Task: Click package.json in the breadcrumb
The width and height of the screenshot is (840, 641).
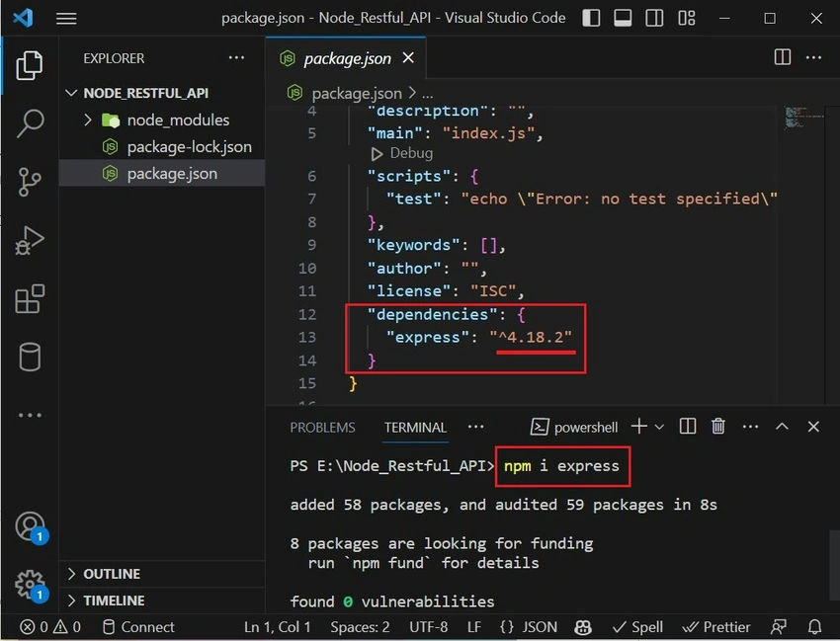Action: pos(356,93)
